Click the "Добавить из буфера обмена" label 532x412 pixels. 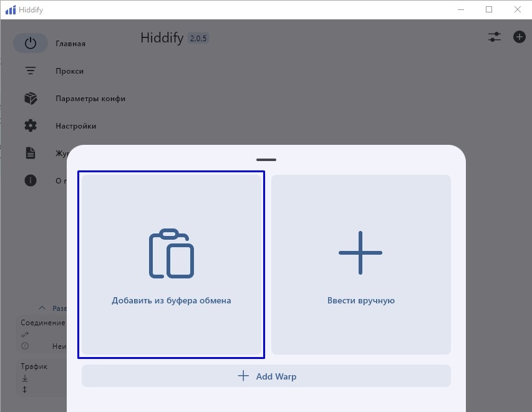click(x=171, y=300)
